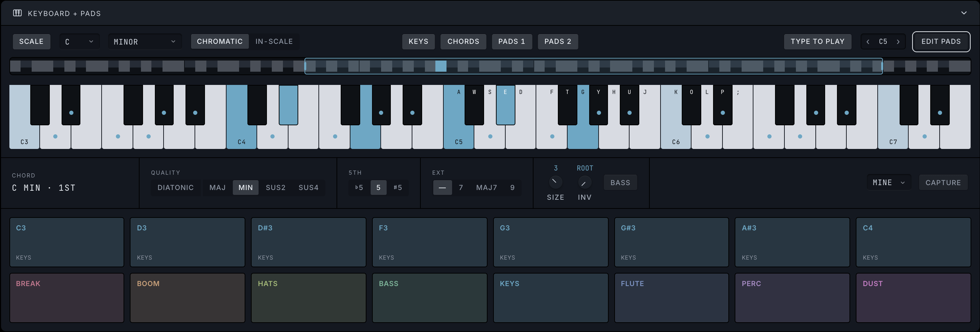Click the keyboard icon beside Keyboard + Pads
Image resolution: width=980 pixels, height=332 pixels.
[17, 13]
